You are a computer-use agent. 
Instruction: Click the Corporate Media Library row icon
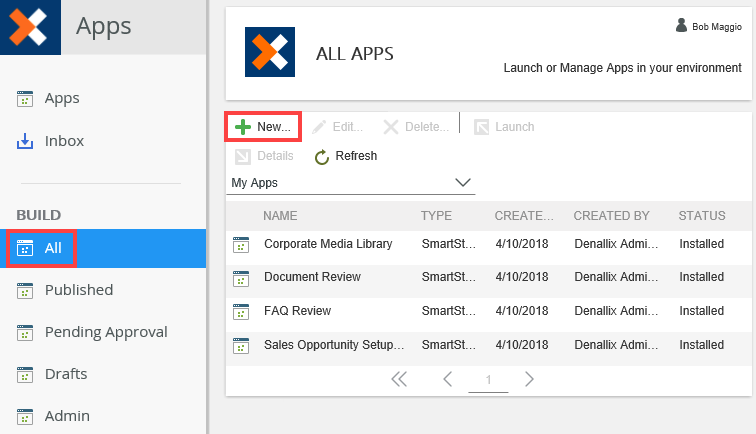(x=240, y=244)
